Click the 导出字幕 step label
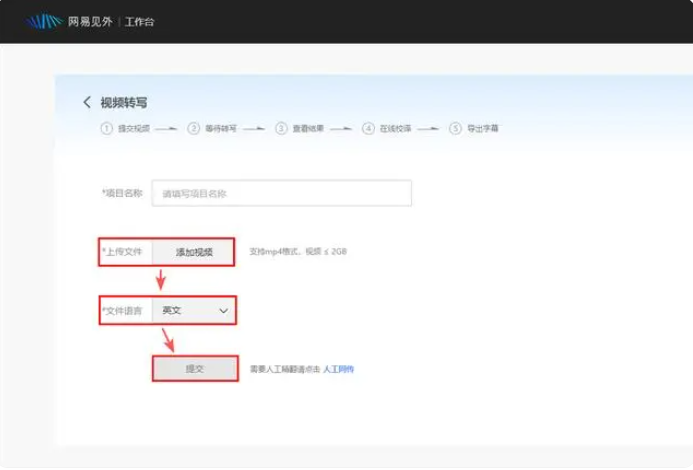The image size is (693, 470). [483, 128]
